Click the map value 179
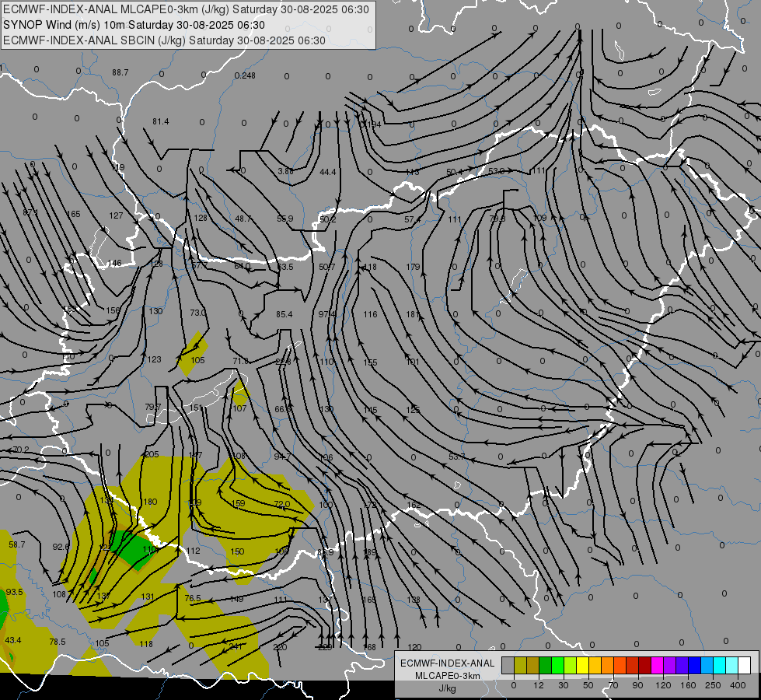The height and width of the screenshot is (700, 761). (413, 267)
